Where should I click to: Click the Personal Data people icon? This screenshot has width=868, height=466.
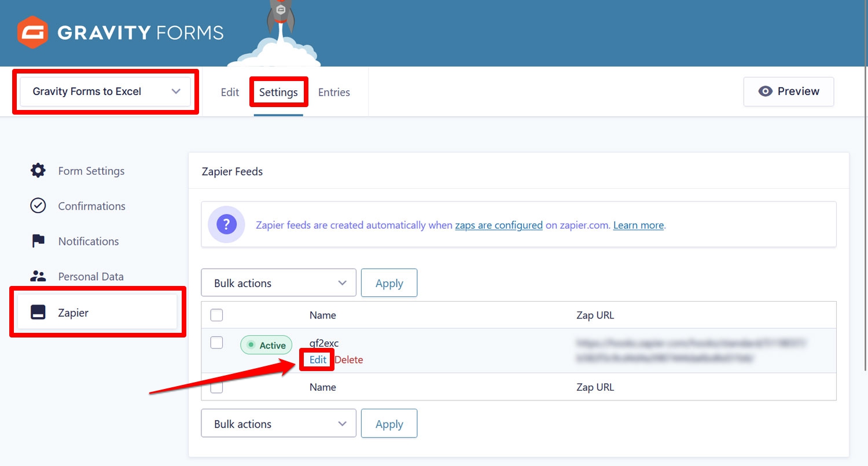[38, 277]
